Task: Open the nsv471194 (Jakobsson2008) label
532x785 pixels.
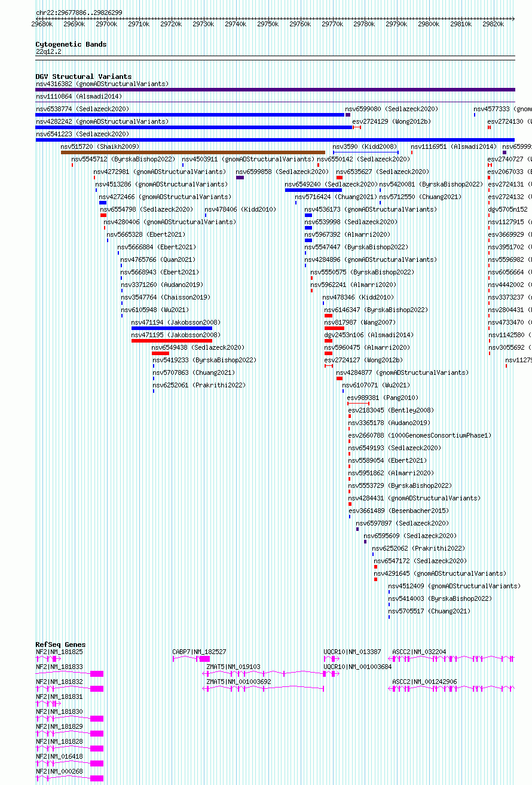Action: [176, 322]
